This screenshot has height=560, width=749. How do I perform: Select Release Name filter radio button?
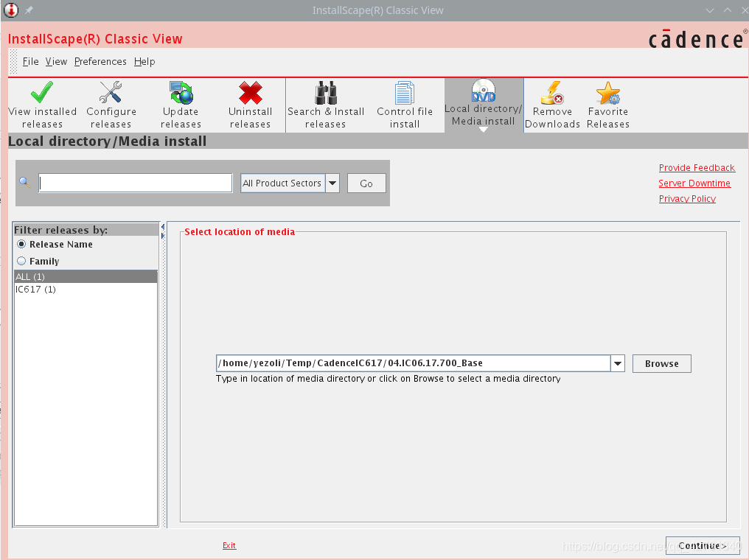(21, 244)
